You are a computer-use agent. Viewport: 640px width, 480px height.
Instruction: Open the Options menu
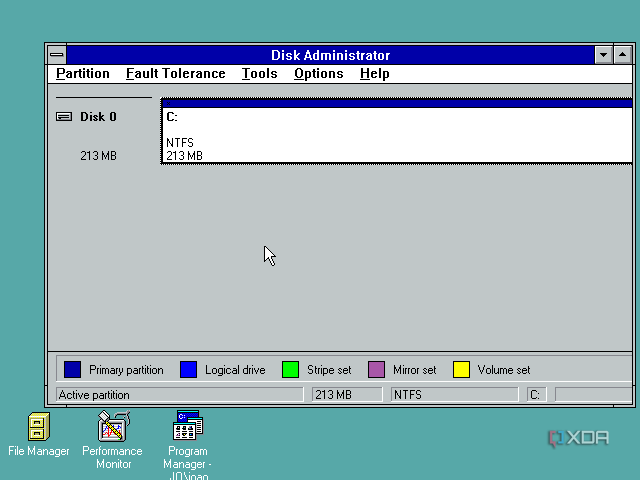pyautogui.click(x=319, y=73)
